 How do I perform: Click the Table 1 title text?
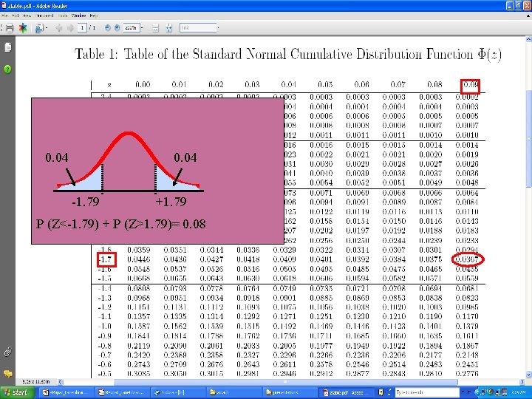pyautogui.click(x=287, y=54)
